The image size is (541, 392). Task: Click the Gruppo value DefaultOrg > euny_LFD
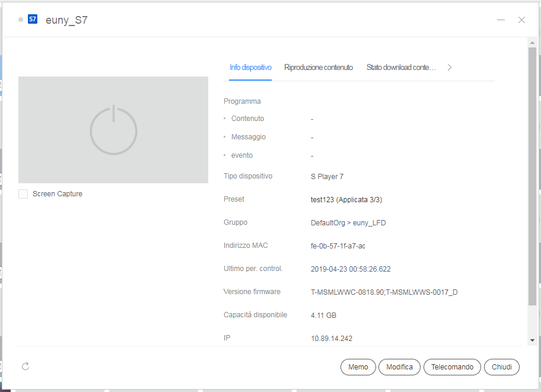(x=348, y=223)
